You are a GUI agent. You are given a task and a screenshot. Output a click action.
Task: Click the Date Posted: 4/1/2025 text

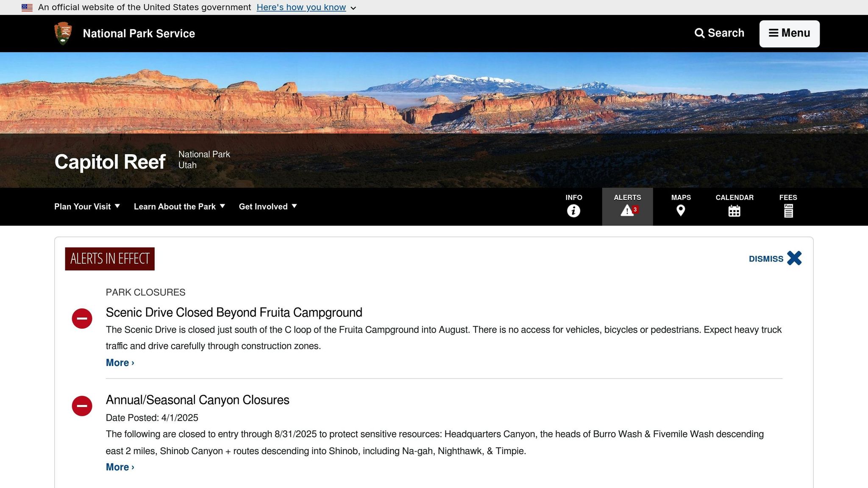(x=152, y=418)
